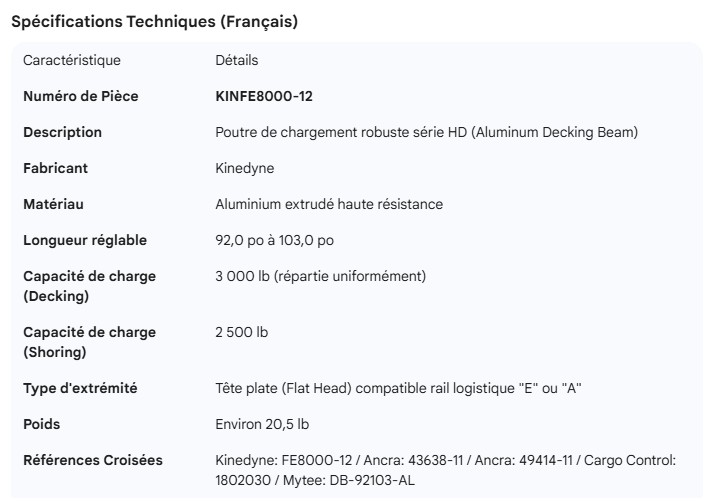The image size is (712, 501).
Task: Click the Capacité de charge (Shoring) label
Action: (x=89, y=341)
